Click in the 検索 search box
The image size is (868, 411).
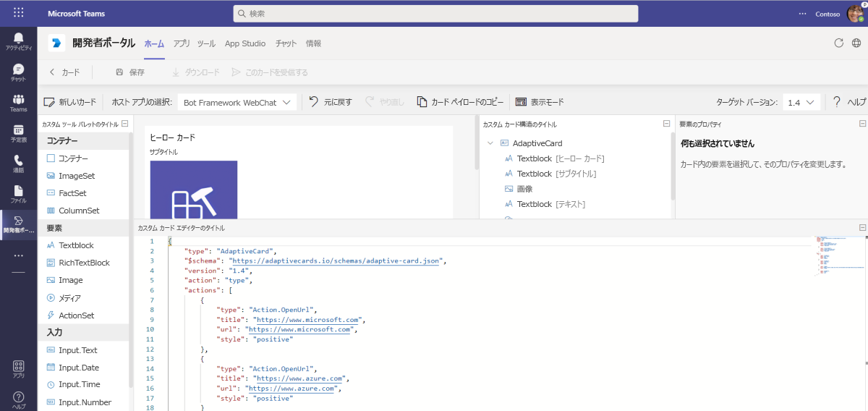pyautogui.click(x=435, y=14)
